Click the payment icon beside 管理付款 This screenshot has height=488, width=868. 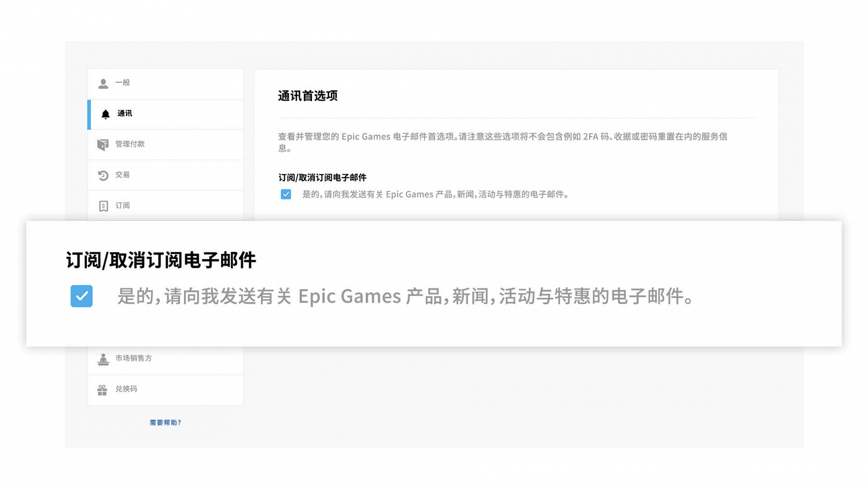tap(103, 145)
